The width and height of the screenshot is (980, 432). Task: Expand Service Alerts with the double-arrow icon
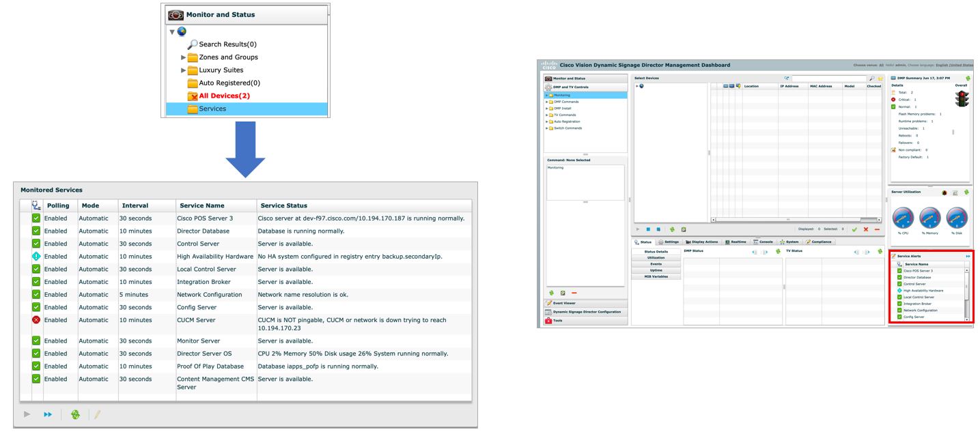coord(968,256)
